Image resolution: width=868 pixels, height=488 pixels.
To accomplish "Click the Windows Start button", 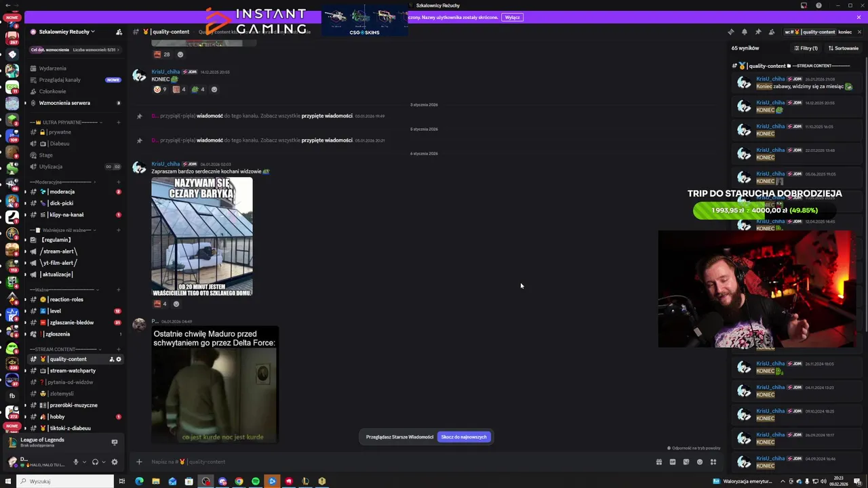I will pyautogui.click(x=8, y=481).
